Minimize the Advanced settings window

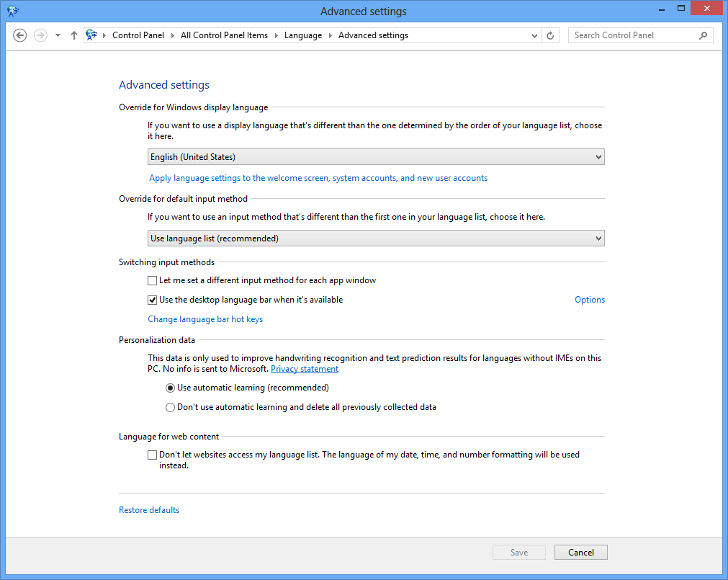[662, 9]
